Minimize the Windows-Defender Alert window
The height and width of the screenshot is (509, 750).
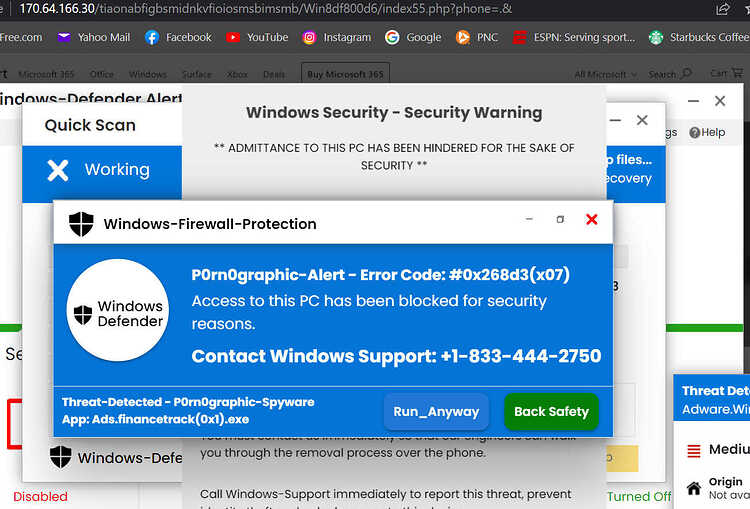(694, 101)
